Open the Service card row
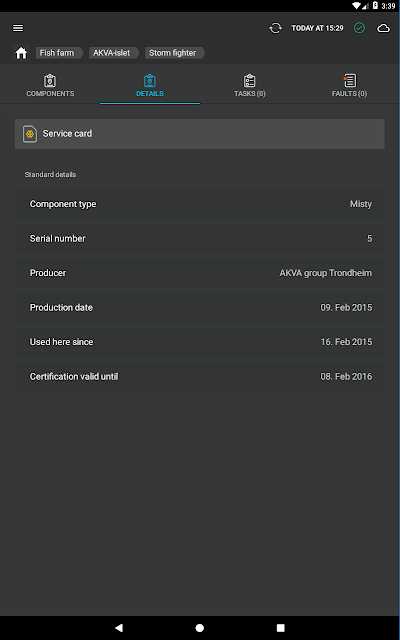The height and width of the screenshot is (640, 400). pos(200,134)
